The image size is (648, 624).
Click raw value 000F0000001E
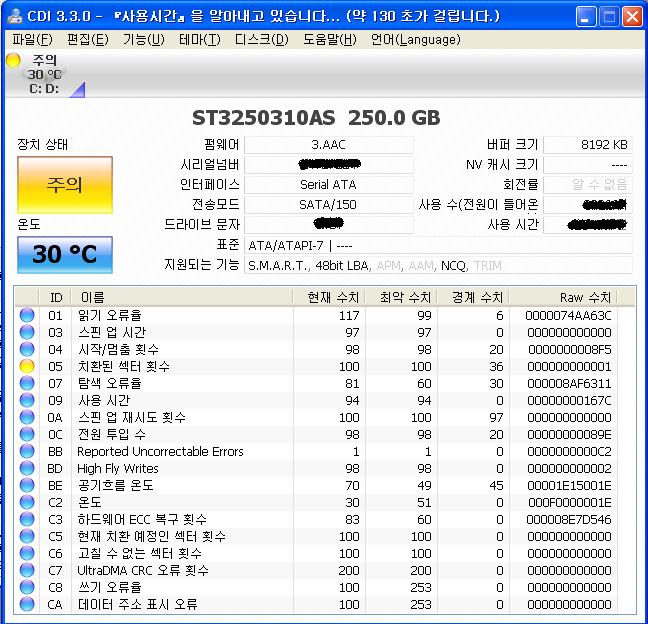pos(569,502)
